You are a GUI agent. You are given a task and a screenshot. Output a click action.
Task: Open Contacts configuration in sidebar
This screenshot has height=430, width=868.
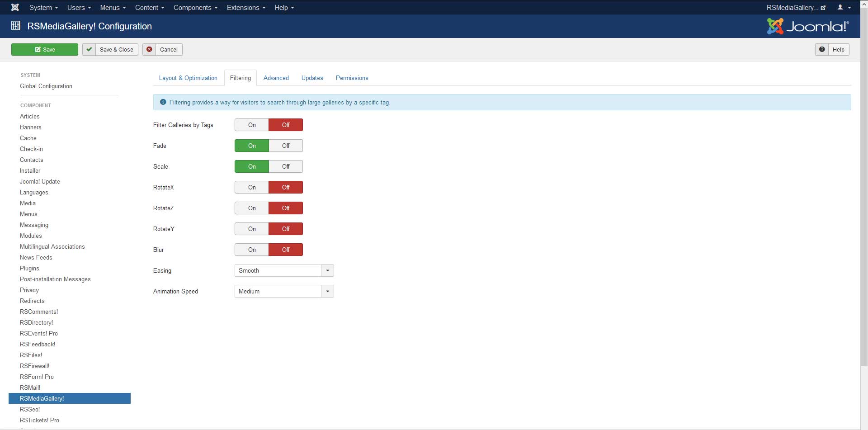[32, 160]
